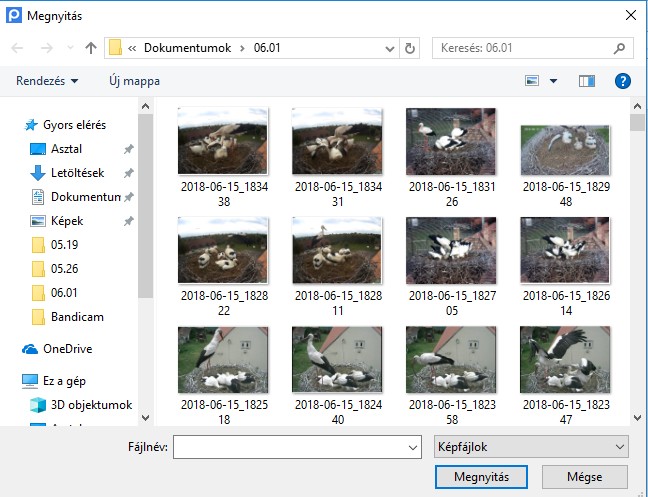The image size is (648, 497).
Task: Close the Megnyitás dialog
Action: click(631, 15)
